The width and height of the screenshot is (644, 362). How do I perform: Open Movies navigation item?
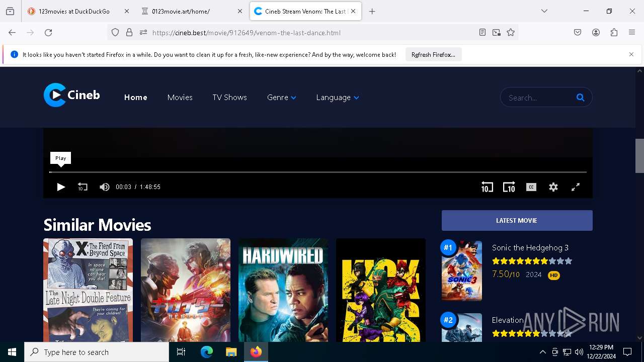180,98
